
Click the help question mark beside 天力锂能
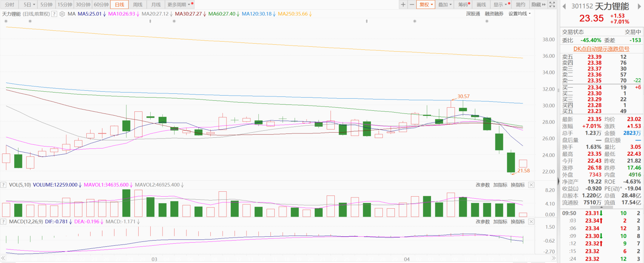point(54,14)
